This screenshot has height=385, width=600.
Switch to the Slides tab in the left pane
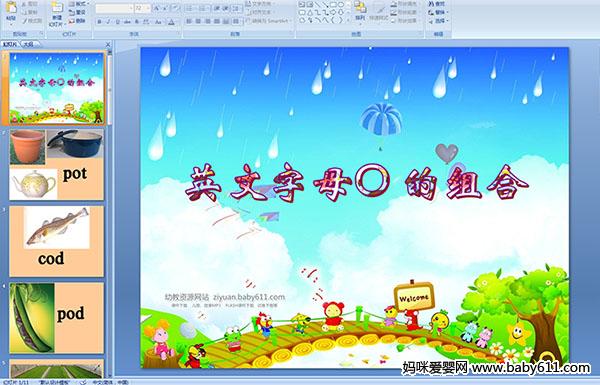pos(10,44)
